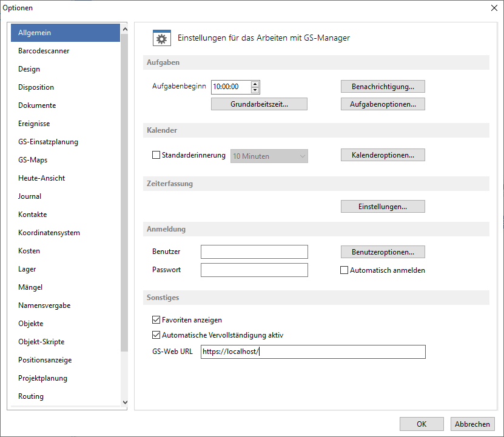Open Positionsanzeige settings

click(x=66, y=360)
